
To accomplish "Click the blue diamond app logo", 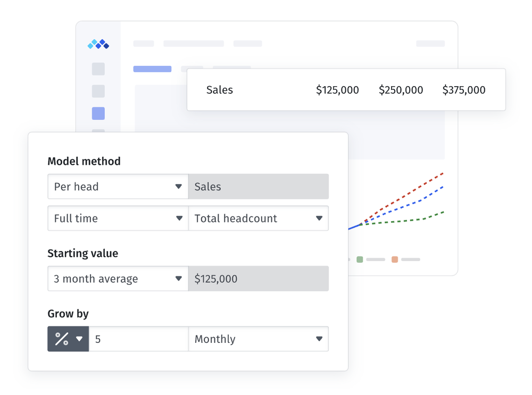I will pos(98,44).
